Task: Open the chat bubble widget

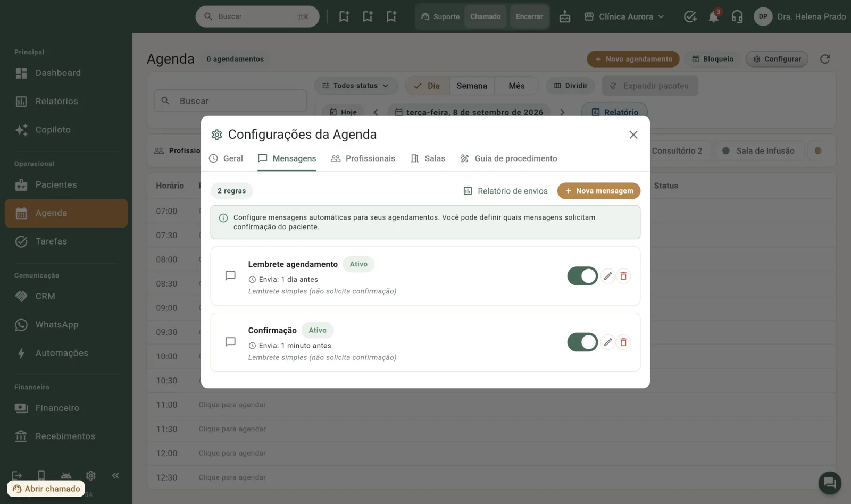Action: 830,483
